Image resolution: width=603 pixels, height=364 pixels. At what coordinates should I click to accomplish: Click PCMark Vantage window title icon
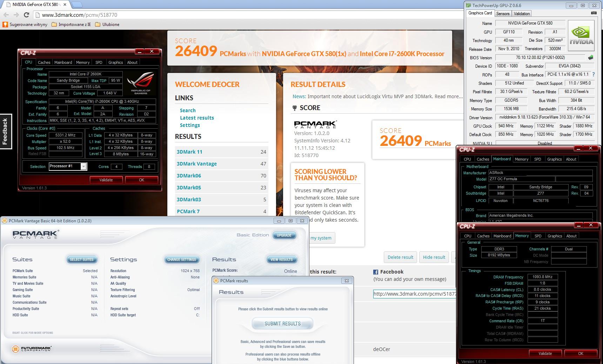point(4,221)
